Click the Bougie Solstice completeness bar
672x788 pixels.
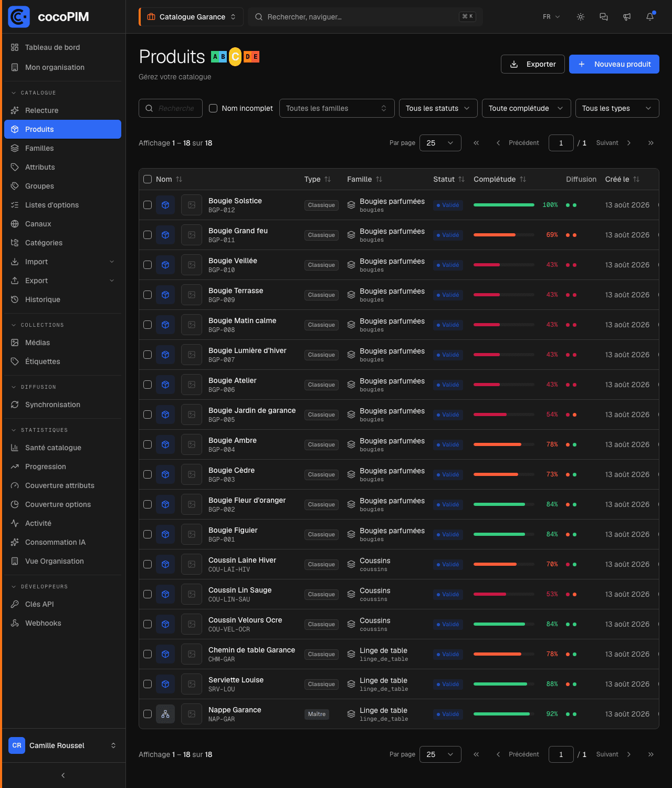pos(504,205)
